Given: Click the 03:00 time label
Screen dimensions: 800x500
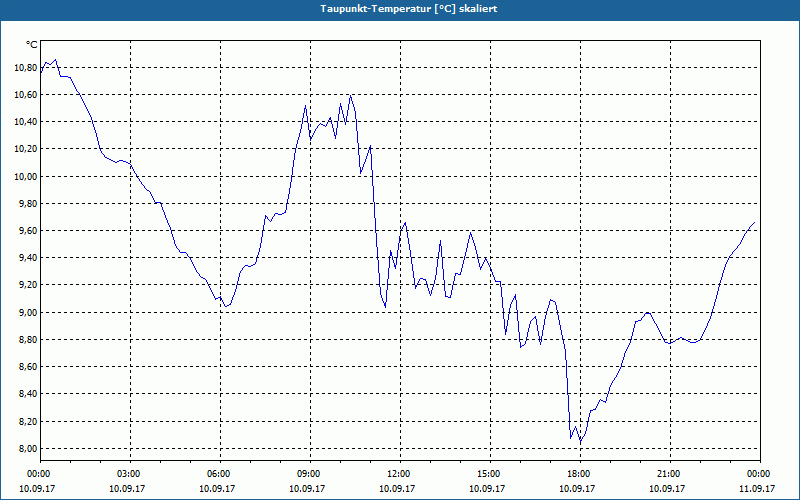Looking at the screenshot, I should click(x=128, y=474).
